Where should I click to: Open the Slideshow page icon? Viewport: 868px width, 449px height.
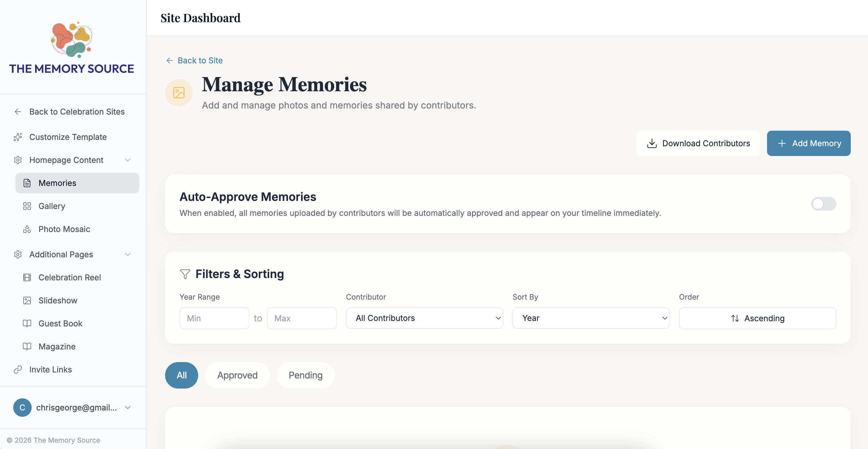coord(27,300)
